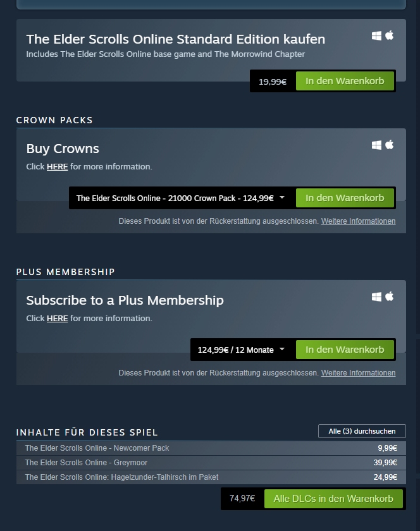Open HERE link under Buy Crowns
The width and height of the screenshot is (420, 531).
(57, 167)
